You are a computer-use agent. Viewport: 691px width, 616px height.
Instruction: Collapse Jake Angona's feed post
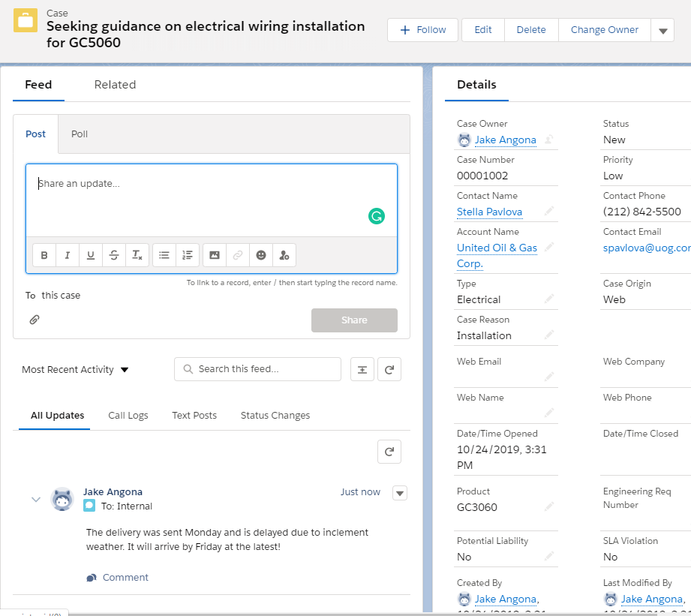[35, 500]
